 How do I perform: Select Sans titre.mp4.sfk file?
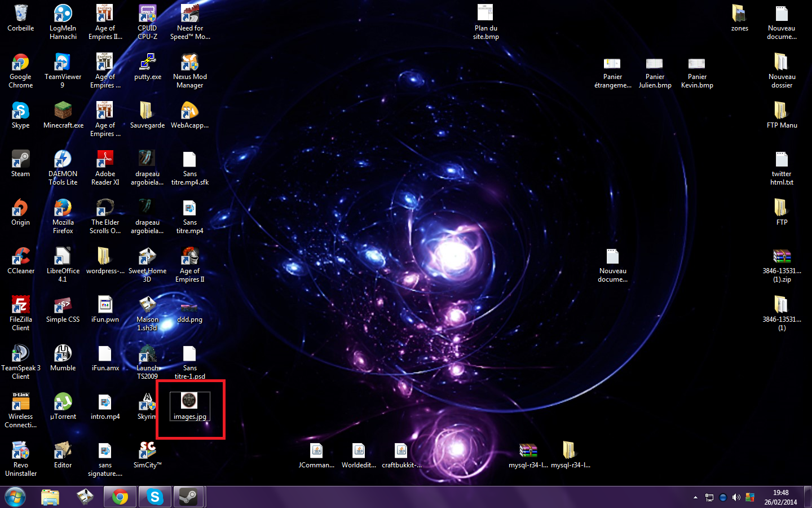pos(190,168)
